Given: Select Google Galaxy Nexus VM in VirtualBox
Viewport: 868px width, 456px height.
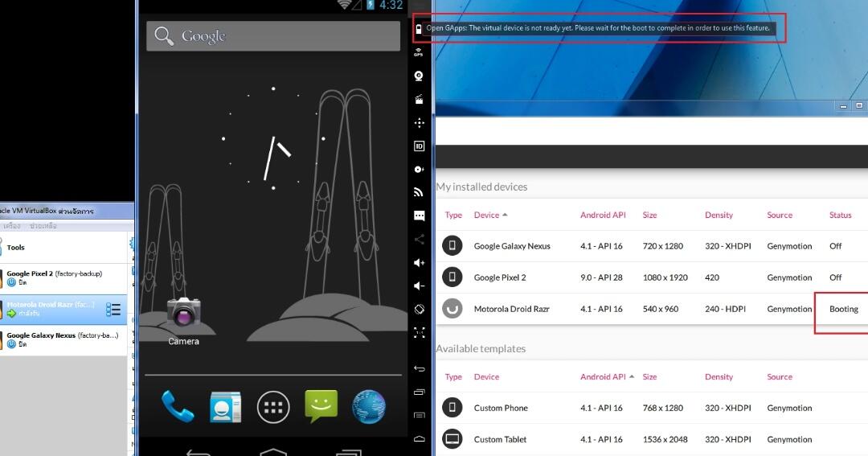Looking at the screenshot, I should (x=63, y=339).
